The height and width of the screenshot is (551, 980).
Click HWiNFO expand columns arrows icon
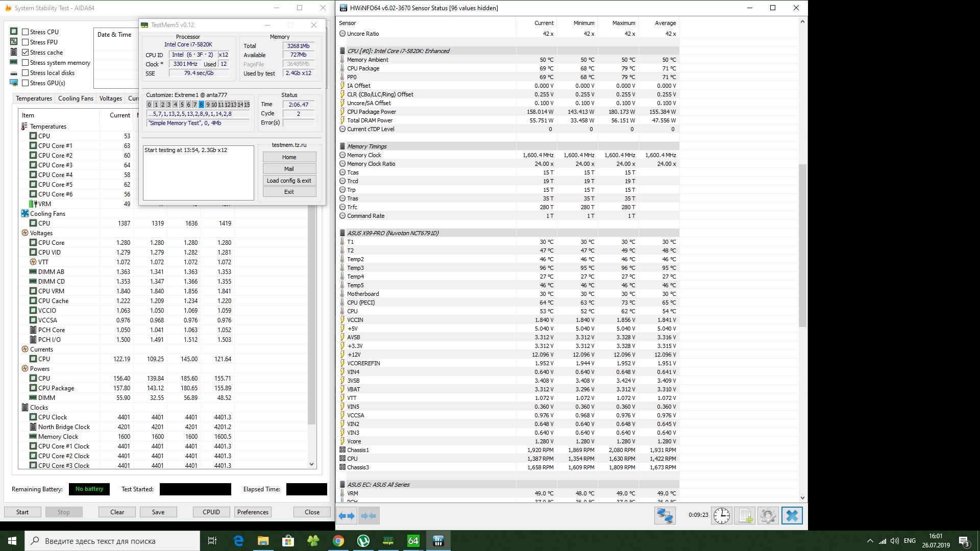coord(347,516)
